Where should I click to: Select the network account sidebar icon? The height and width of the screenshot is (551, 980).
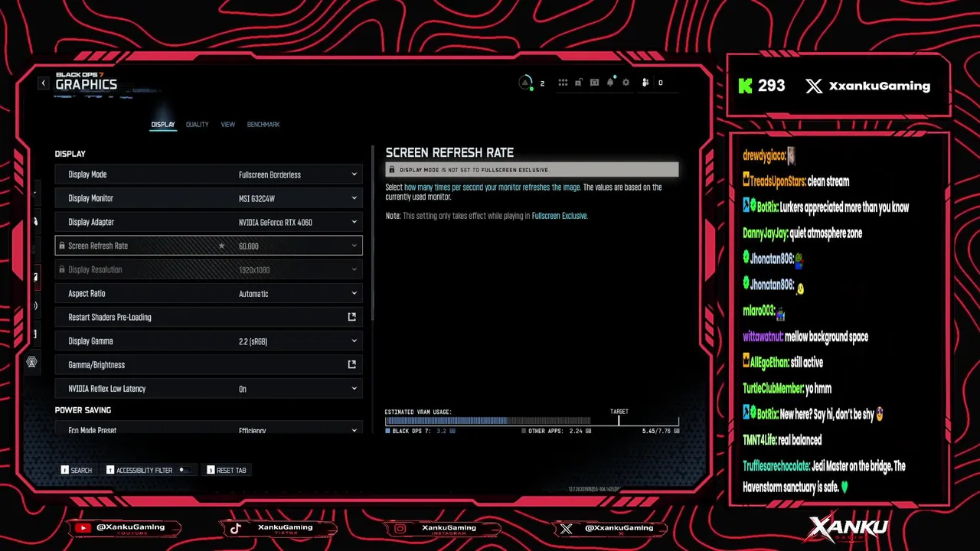click(x=31, y=362)
